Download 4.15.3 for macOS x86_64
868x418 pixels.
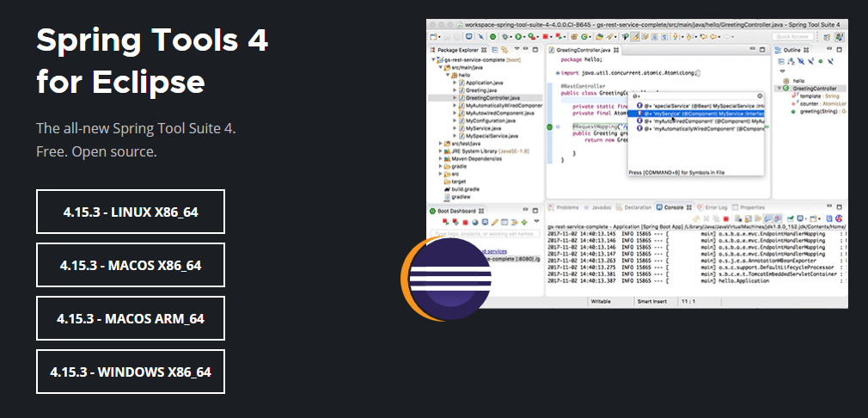(131, 265)
